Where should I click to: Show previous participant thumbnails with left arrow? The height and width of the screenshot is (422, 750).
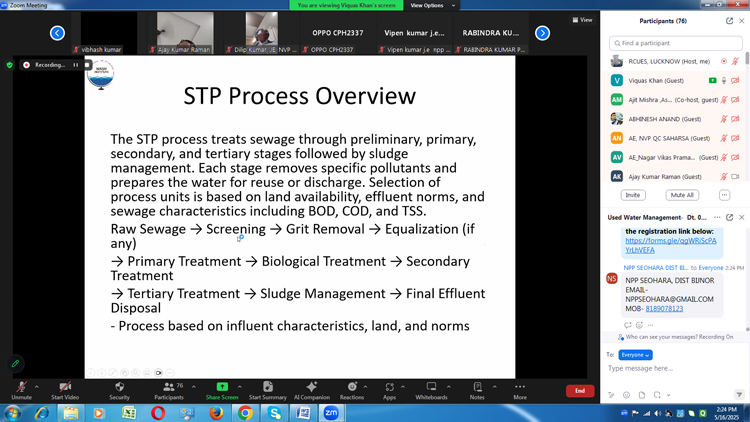click(57, 33)
